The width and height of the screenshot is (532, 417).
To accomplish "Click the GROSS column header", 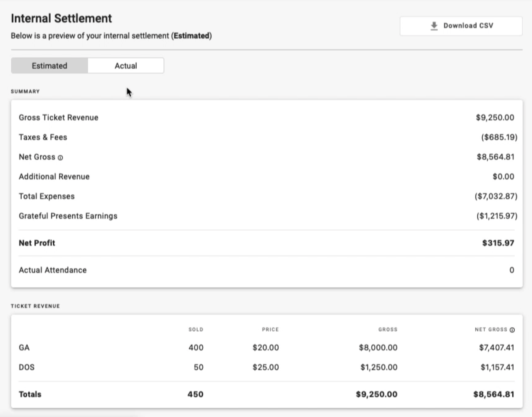I will click(x=388, y=330).
